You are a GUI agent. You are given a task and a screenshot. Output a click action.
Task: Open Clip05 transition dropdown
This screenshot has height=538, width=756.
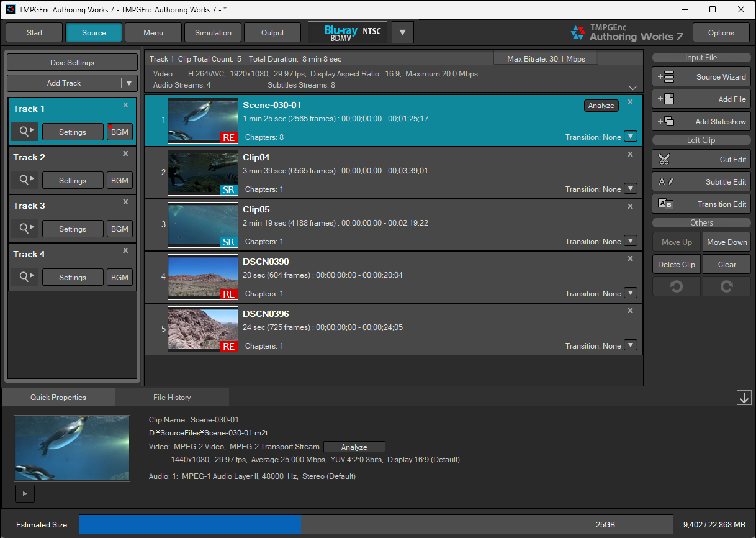click(631, 241)
